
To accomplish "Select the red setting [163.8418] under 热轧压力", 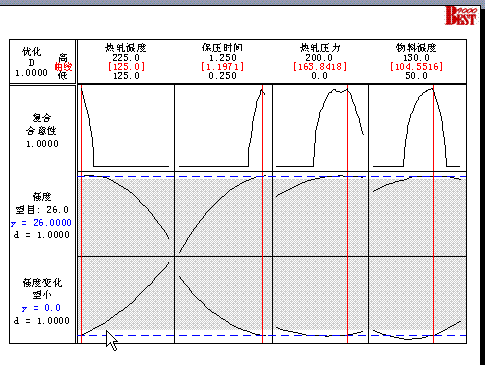I will click(x=320, y=67).
